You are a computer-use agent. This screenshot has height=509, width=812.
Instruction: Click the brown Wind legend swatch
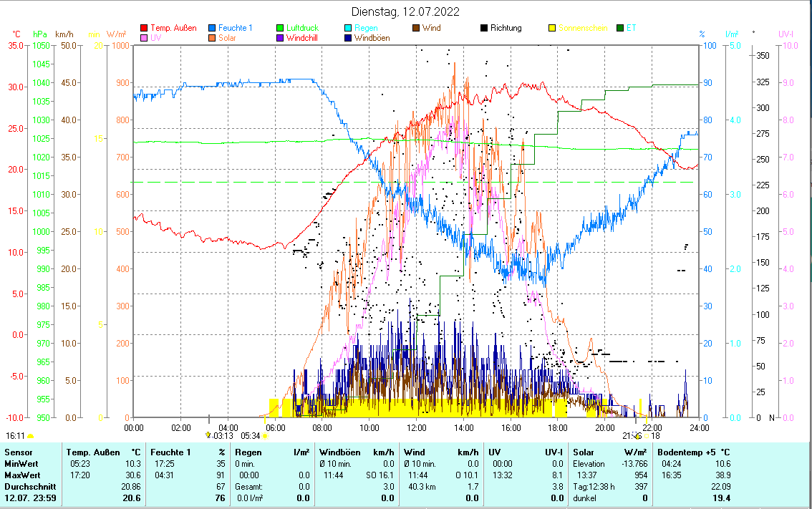click(x=417, y=29)
